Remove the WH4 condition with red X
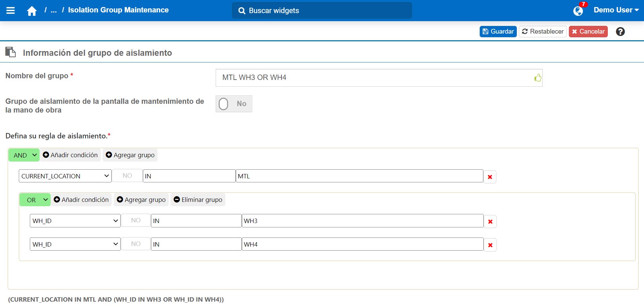The height and width of the screenshot is (306, 644). [x=490, y=245]
